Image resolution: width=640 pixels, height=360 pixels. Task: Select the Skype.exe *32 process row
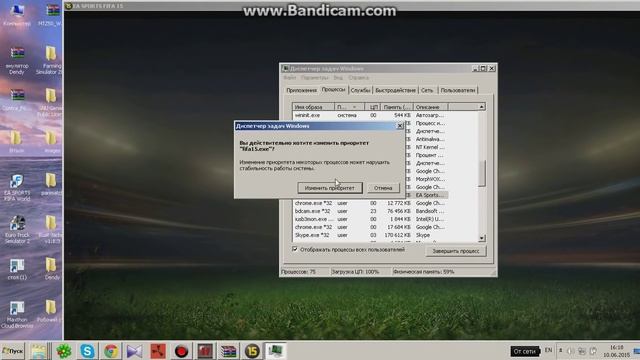click(369, 235)
